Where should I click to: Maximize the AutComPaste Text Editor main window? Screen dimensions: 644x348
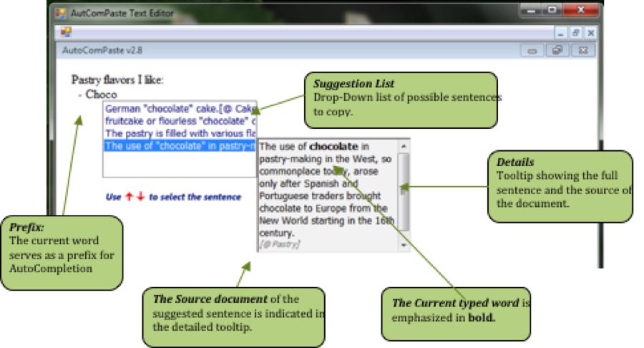coord(552,10)
